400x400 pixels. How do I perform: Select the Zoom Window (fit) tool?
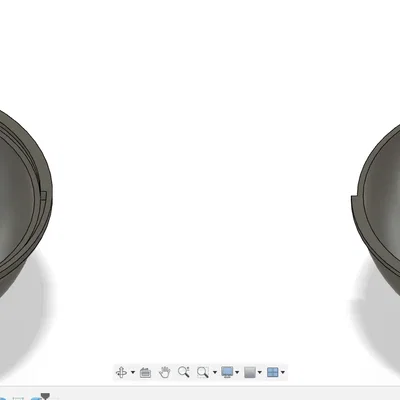(203, 372)
